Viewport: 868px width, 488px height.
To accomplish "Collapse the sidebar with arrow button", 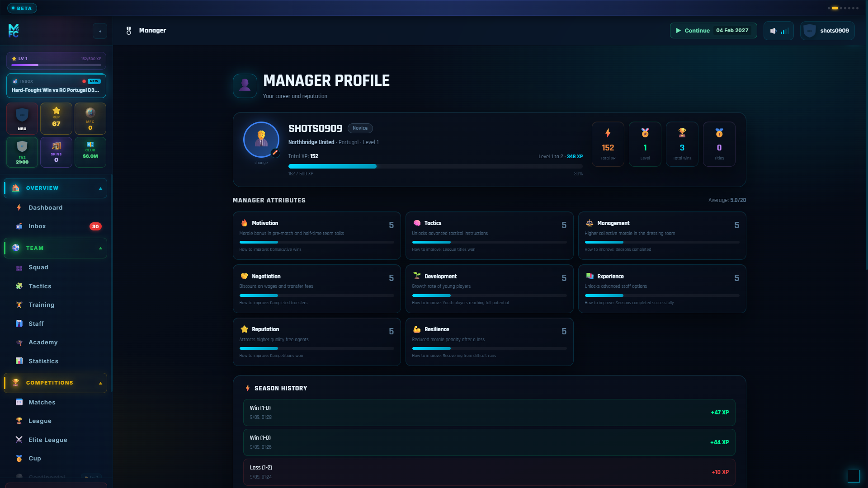I will [100, 31].
